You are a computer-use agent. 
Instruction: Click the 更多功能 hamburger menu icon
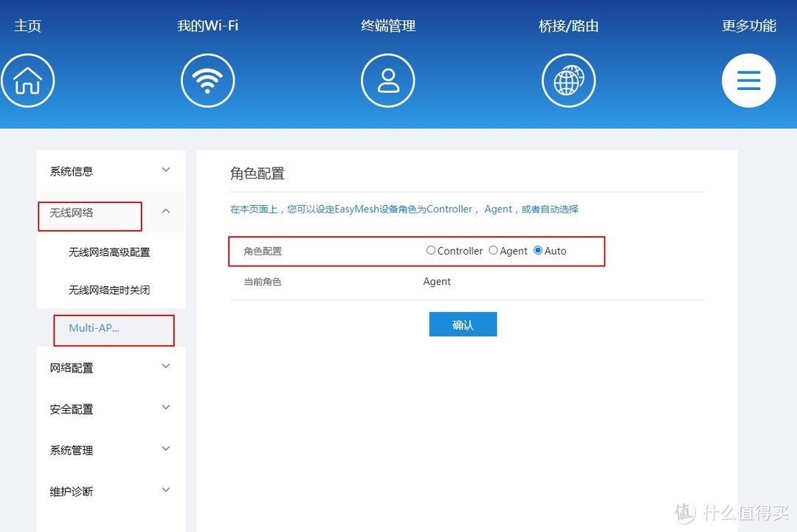749,80
